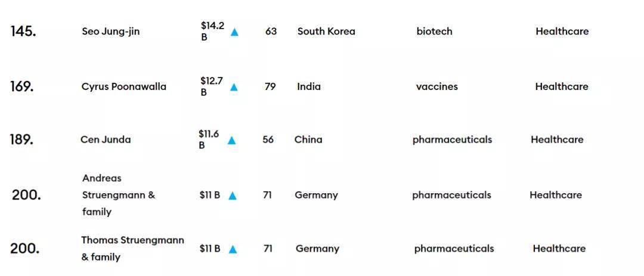Viewport: 644px width, 276px height.
Task: Click rank number 169
Action: point(22,86)
